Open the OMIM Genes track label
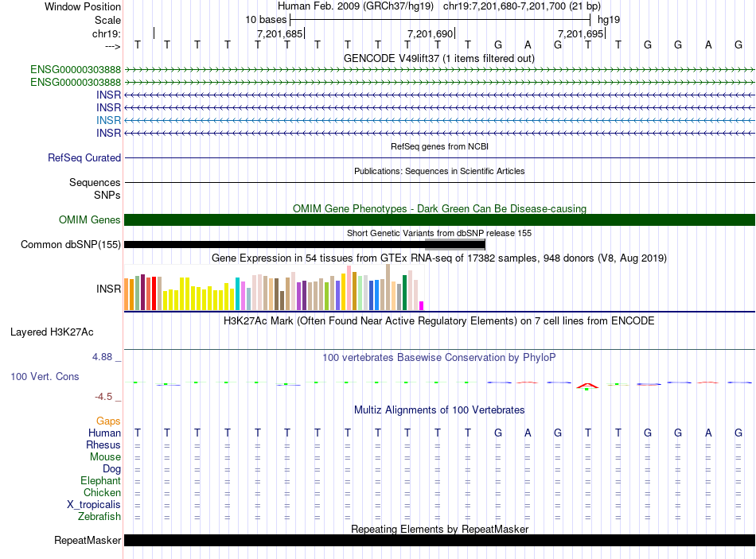Viewport: 756px width, 559px height. coord(89,219)
